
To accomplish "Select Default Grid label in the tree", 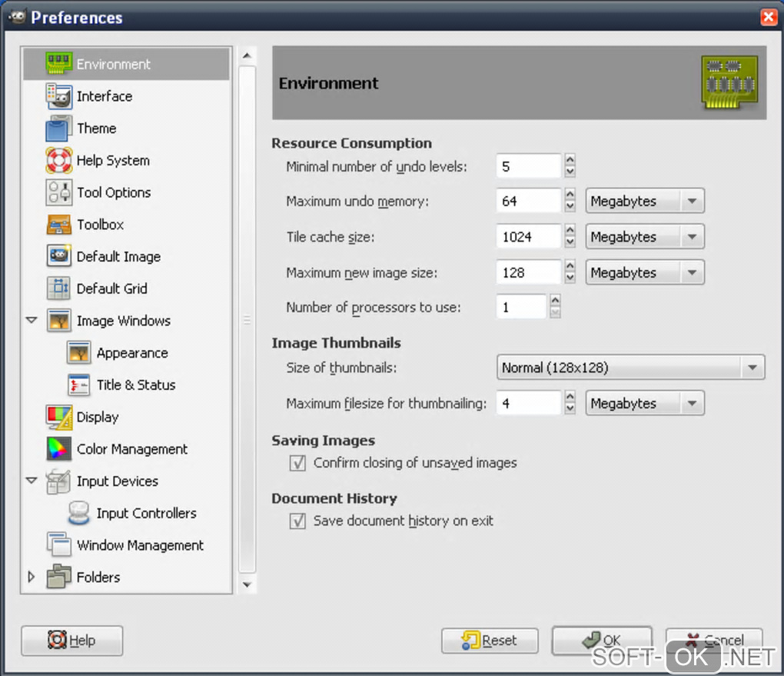I will [x=111, y=288].
